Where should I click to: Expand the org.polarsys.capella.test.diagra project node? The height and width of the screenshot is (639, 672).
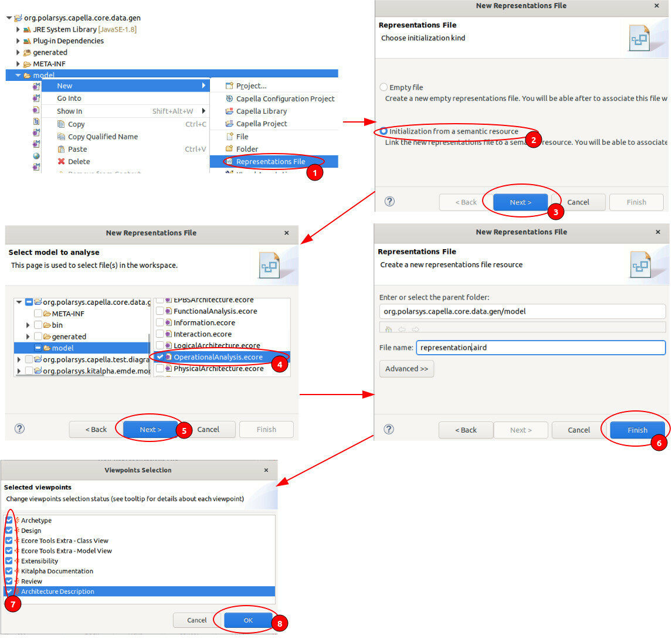pyautogui.click(x=19, y=359)
